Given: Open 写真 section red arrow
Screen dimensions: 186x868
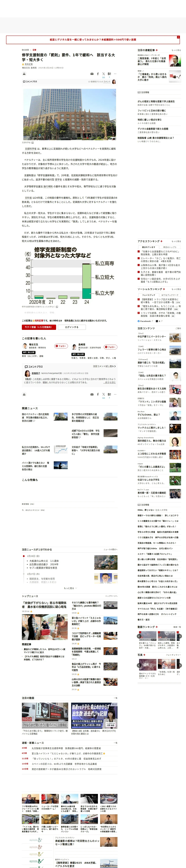Looking at the screenshot, I should click(x=144, y=655).
